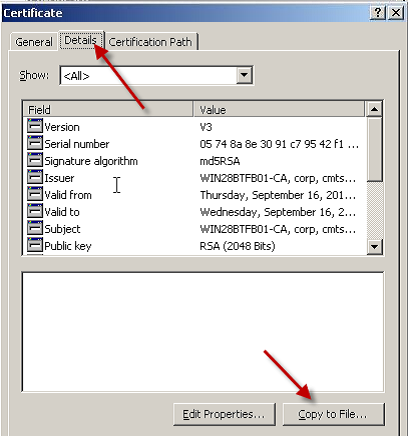
Task: Click Copy to File button
Action: (333, 414)
